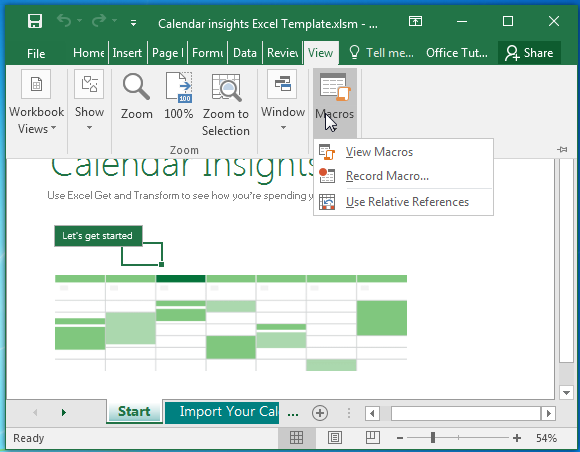The image size is (580, 452).
Task: Click the Share button
Action: tap(529, 53)
